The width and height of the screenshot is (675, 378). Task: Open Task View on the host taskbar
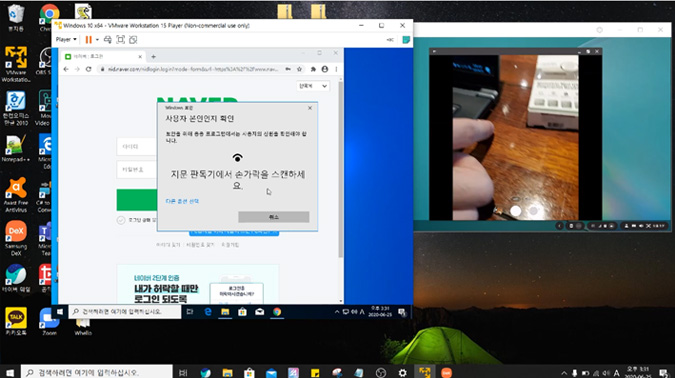pos(183,372)
